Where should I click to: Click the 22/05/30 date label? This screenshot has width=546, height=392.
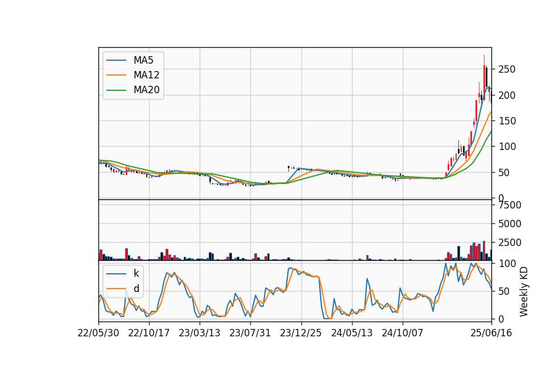(x=98, y=333)
